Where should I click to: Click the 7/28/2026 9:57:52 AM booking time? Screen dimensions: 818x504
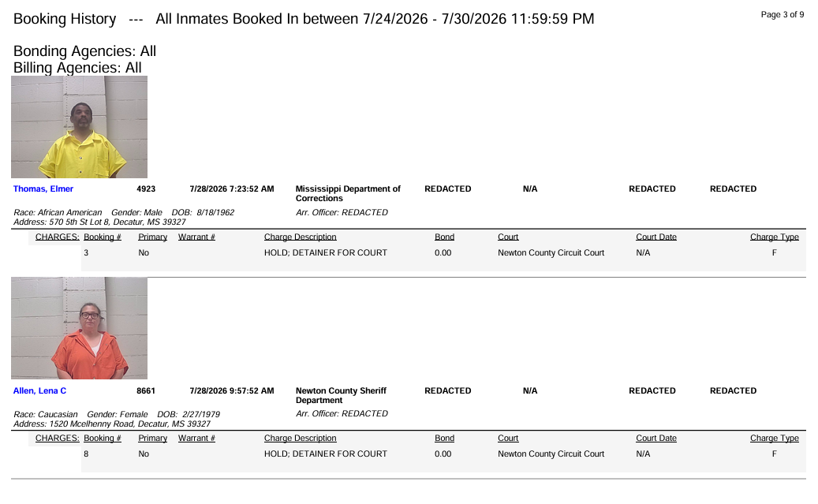[x=232, y=390]
